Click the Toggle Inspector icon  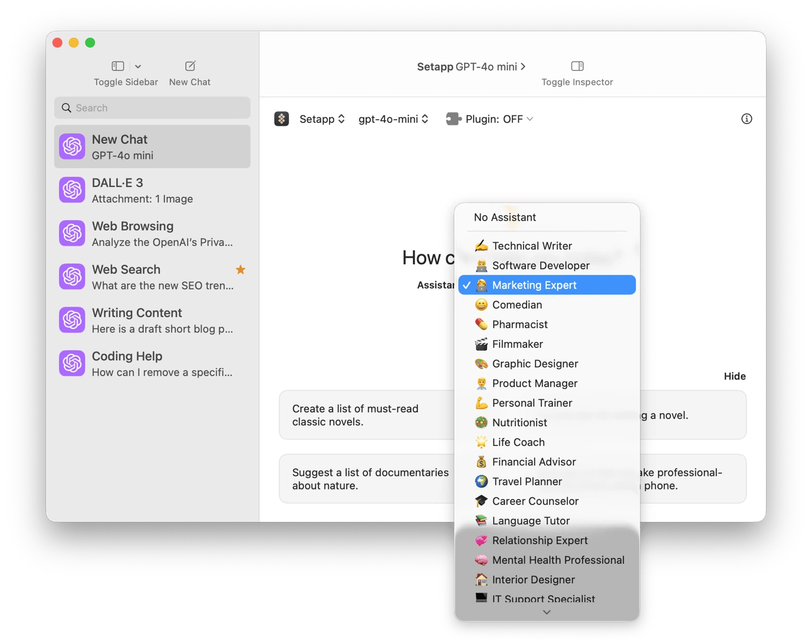point(577,66)
